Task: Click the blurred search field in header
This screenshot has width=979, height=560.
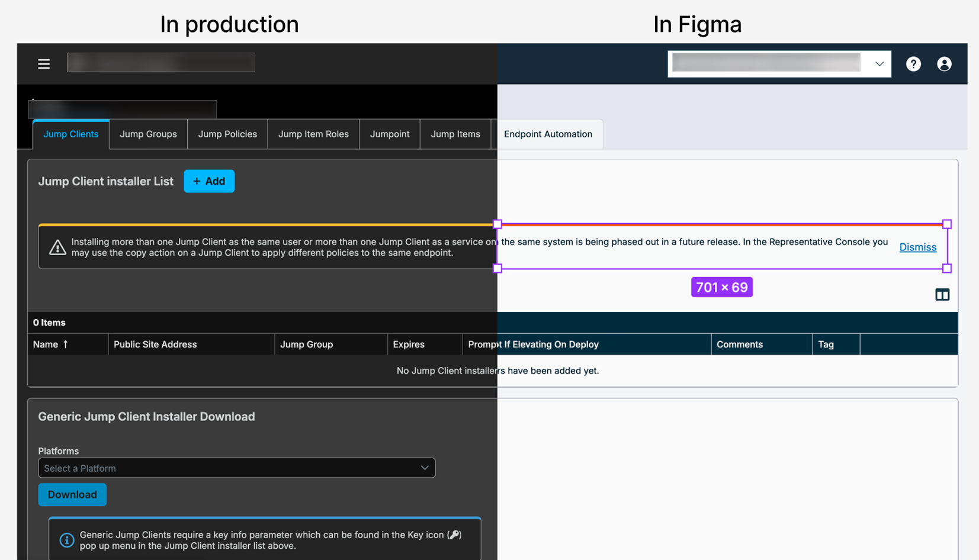Action: point(161,62)
